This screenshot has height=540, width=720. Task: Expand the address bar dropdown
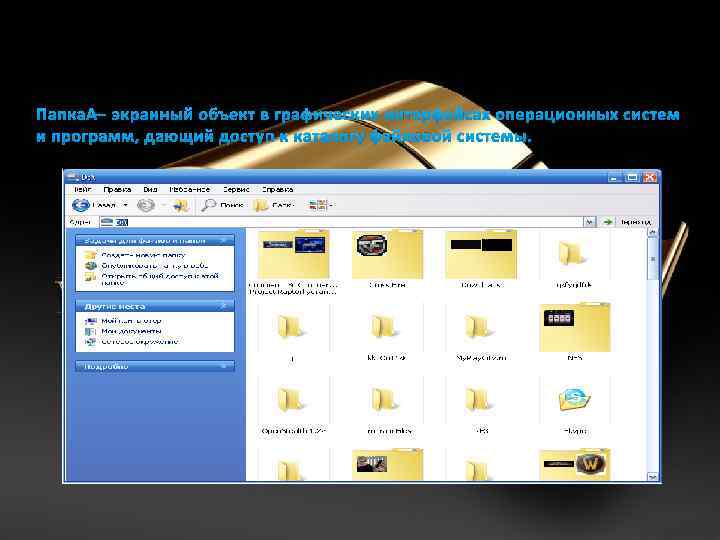590,222
